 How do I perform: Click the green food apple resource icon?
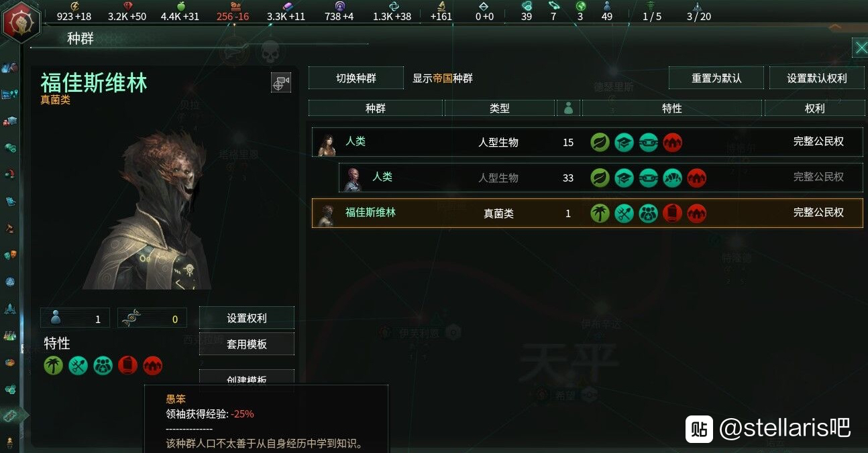[180, 6]
